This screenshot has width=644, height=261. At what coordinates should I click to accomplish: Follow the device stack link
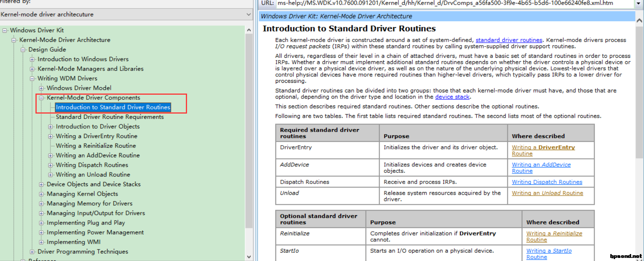click(452, 97)
